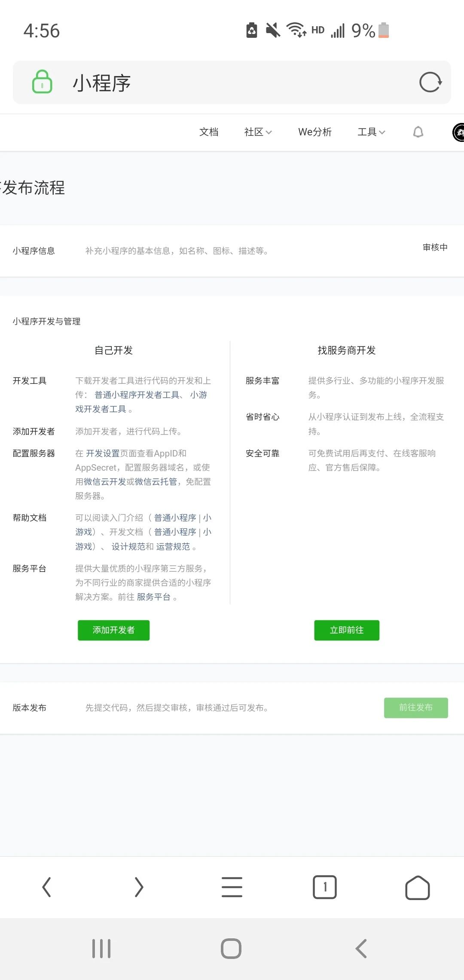Select the 服务丰富 label
The height and width of the screenshot is (980, 464).
click(x=263, y=380)
